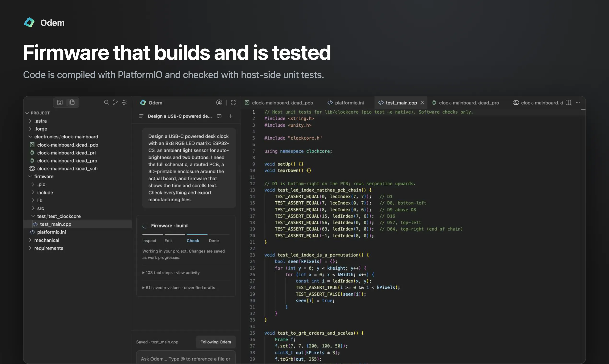Switch sidebar to the board layout view icon
The image size is (609, 364).
click(x=60, y=102)
